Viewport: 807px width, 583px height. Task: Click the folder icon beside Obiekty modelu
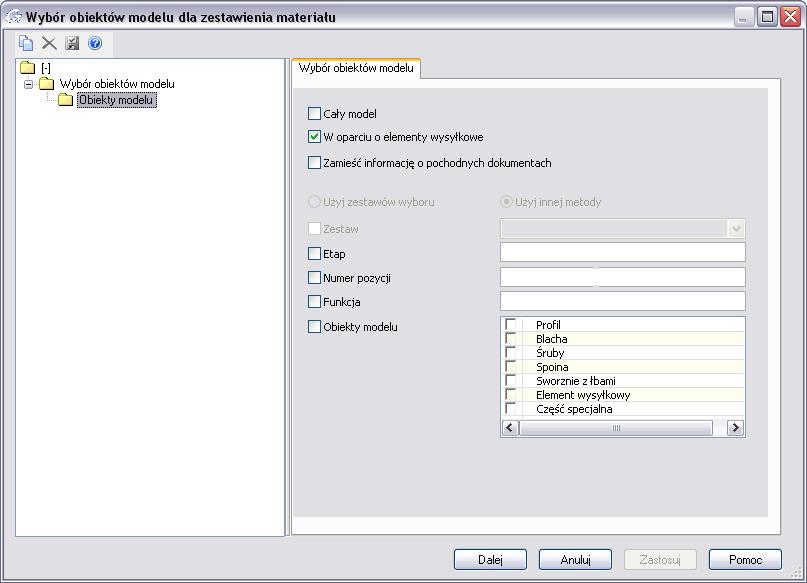pos(65,99)
